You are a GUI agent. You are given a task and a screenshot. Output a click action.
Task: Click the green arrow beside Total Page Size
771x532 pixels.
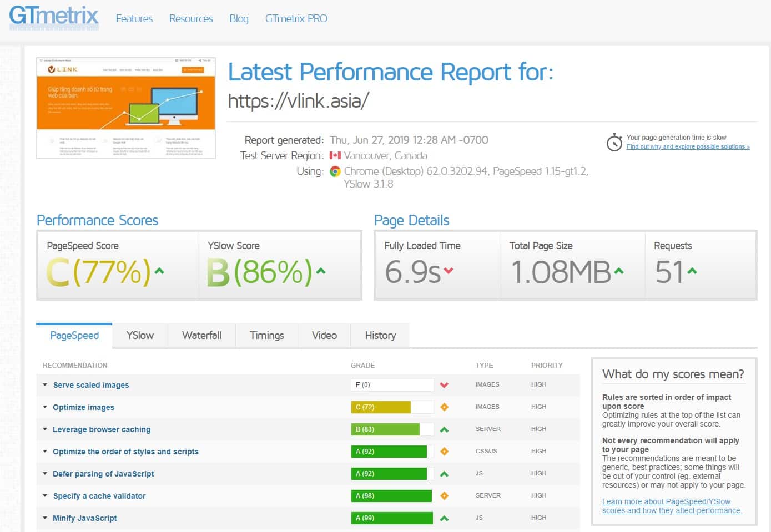[619, 271]
